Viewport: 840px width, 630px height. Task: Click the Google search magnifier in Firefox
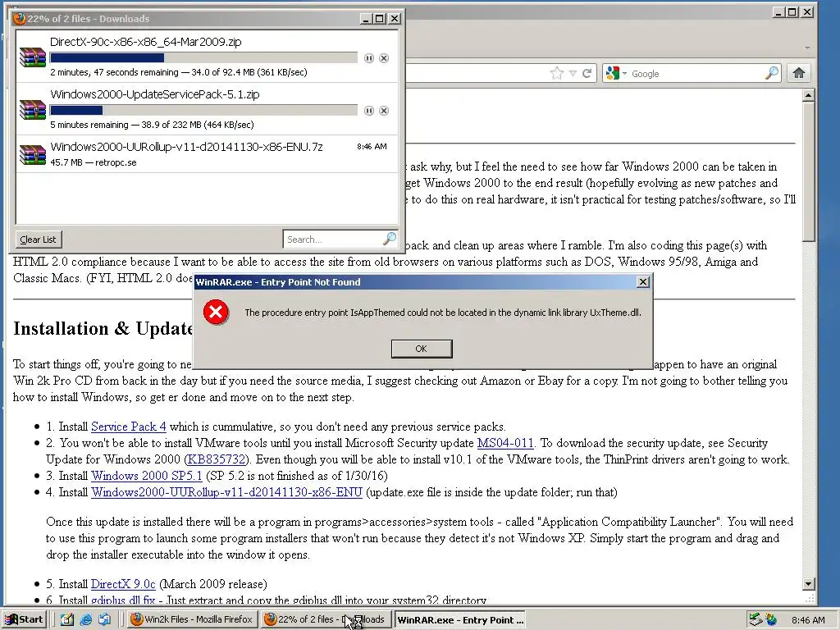(771, 73)
